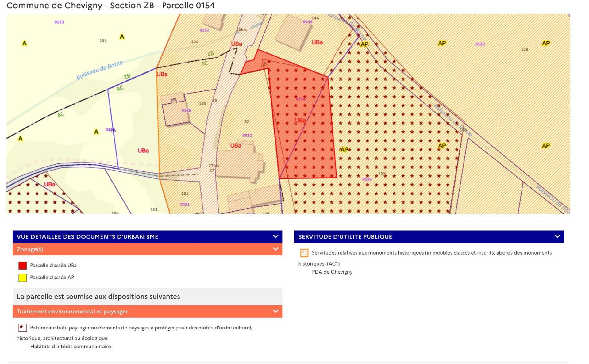Click parcel label 0128 on the map

480,44
